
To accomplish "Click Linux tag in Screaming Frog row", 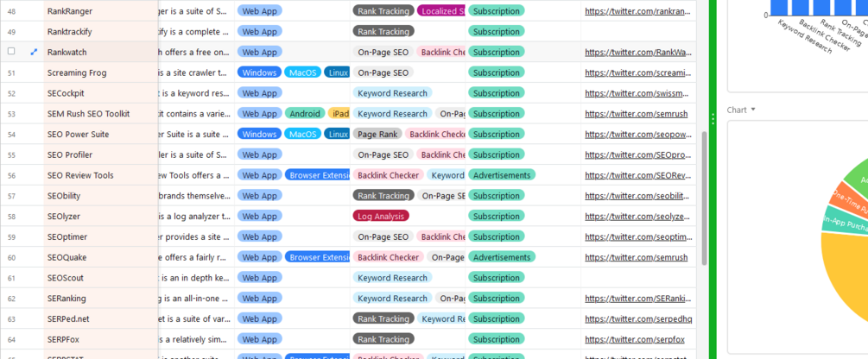I will (x=337, y=72).
